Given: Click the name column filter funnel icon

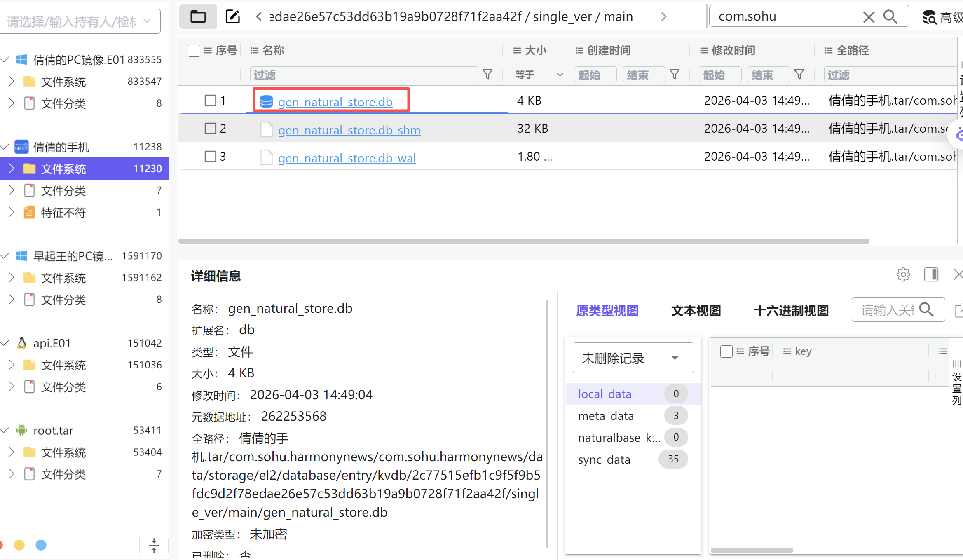Looking at the screenshot, I should [x=487, y=75].
